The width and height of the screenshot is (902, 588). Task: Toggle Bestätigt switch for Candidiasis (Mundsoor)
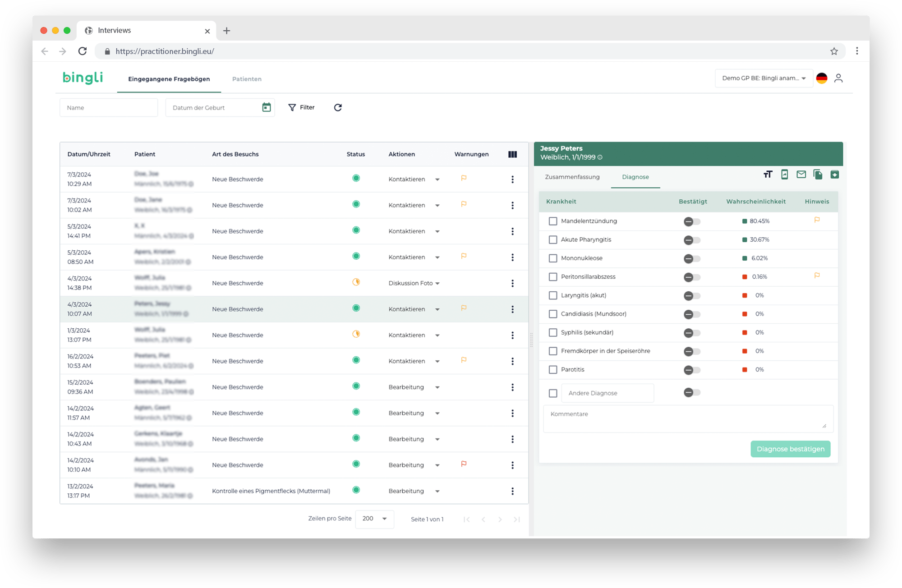tap(692, 314)
